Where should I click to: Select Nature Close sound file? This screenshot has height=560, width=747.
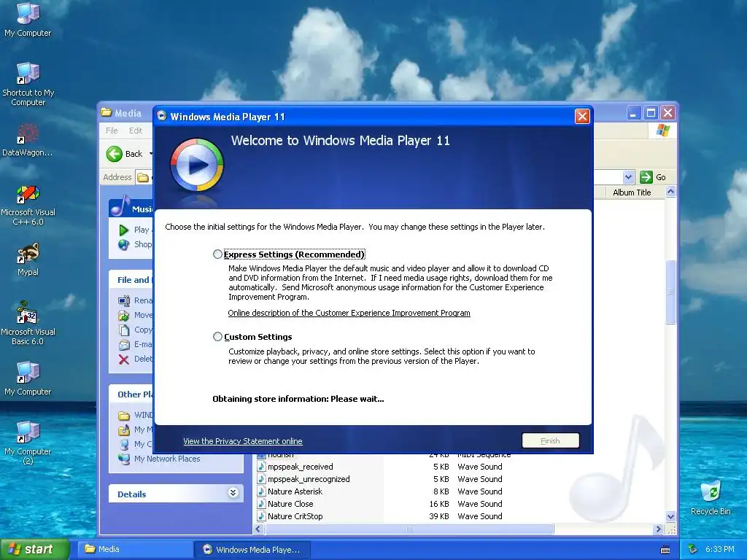pos(290,504)
